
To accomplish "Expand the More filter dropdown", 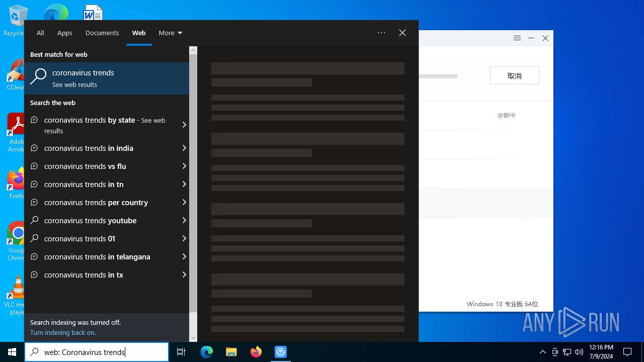I will 171,33.
